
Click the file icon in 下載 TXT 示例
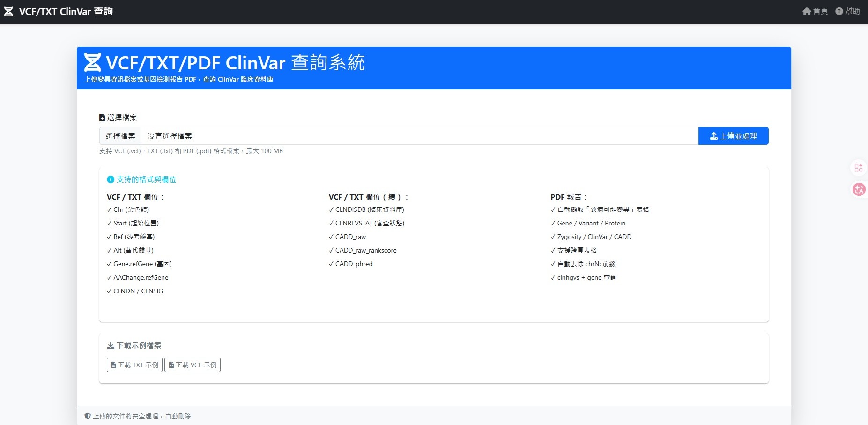pyautogui.click(x=113, y=365)
